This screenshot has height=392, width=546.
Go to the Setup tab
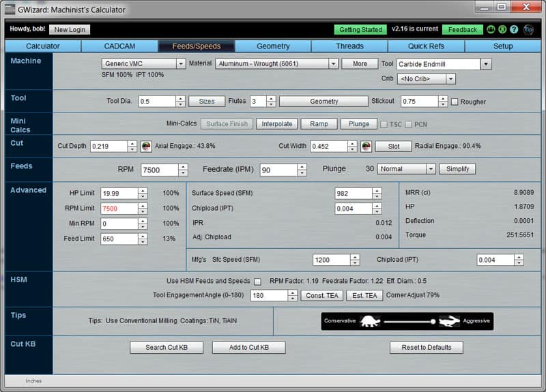pyautogui.click(x=503, y=46)
